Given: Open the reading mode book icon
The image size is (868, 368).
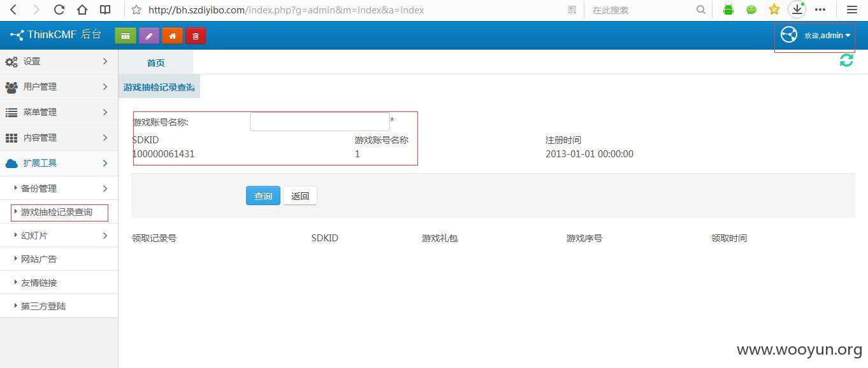Looking at the screenshot, I should [105, 10].
